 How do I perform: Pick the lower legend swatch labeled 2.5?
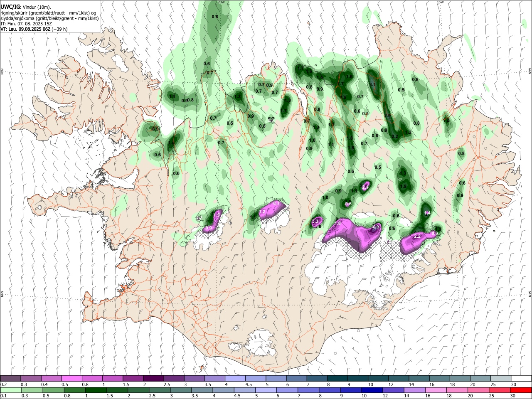(159, 390)
